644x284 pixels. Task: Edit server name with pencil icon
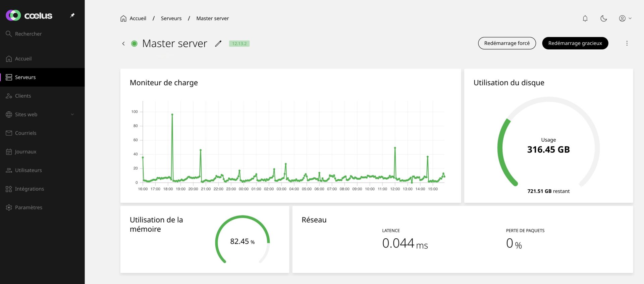tap(218, 44)
